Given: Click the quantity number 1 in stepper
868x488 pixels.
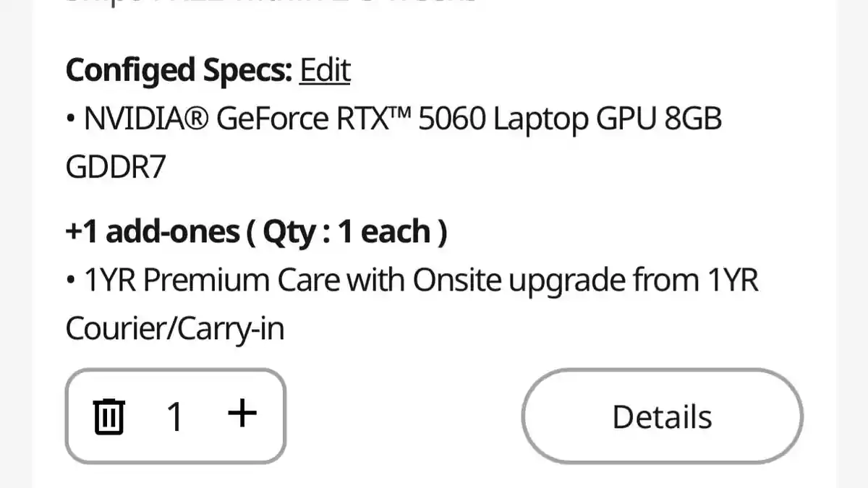Looking at the screenshot, I should [x=174, y=416].
